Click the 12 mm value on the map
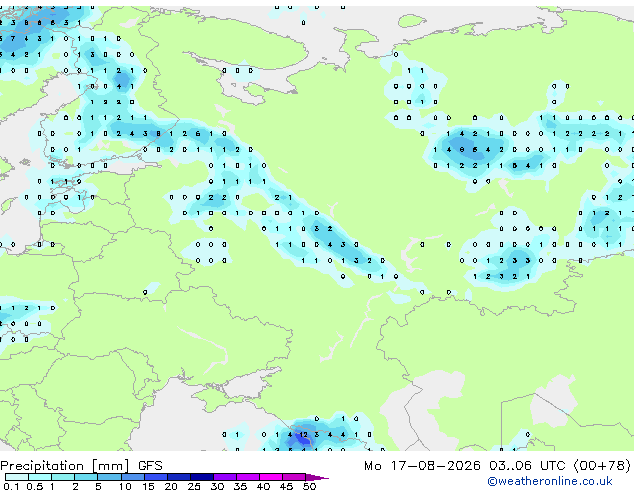 (x=303, y=435)
